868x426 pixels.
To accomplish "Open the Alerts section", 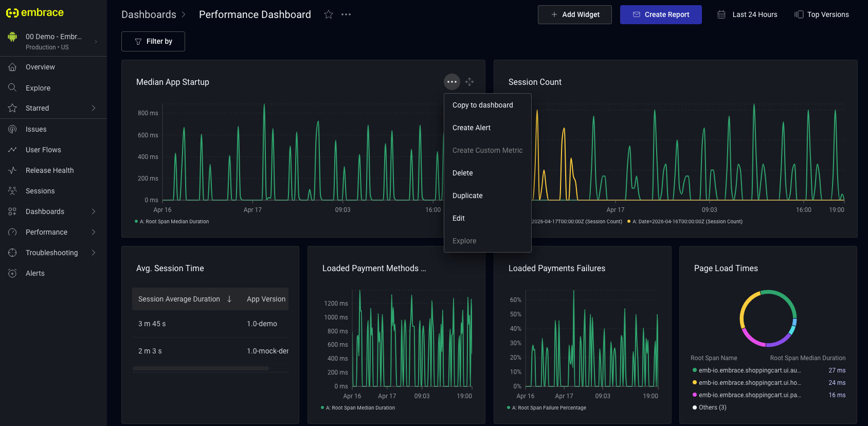I will pos(35,273).
